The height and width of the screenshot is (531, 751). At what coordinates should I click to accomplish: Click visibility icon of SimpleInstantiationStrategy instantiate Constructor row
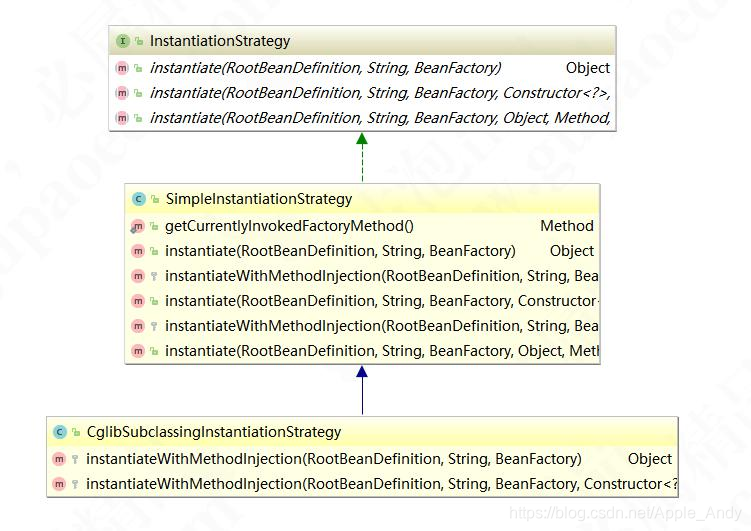click(154, 301)
